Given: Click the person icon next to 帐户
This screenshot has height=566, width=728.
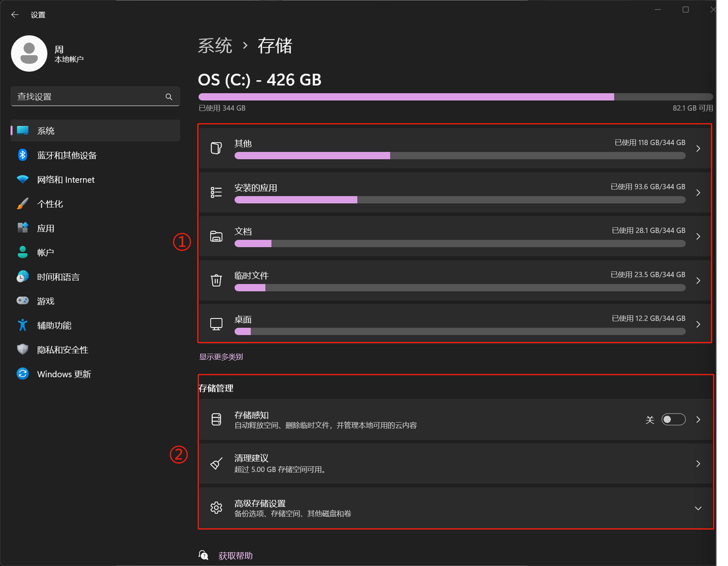Looking at the screenshot, I should 23,252.
